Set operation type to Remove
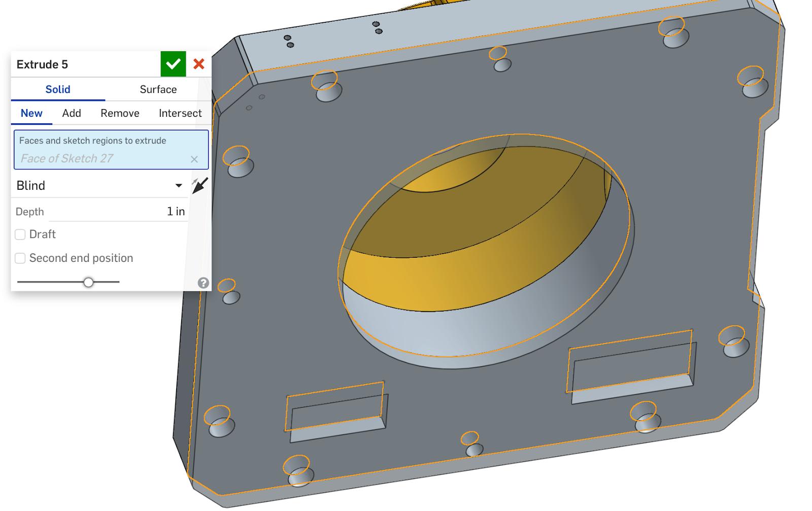 120,113
